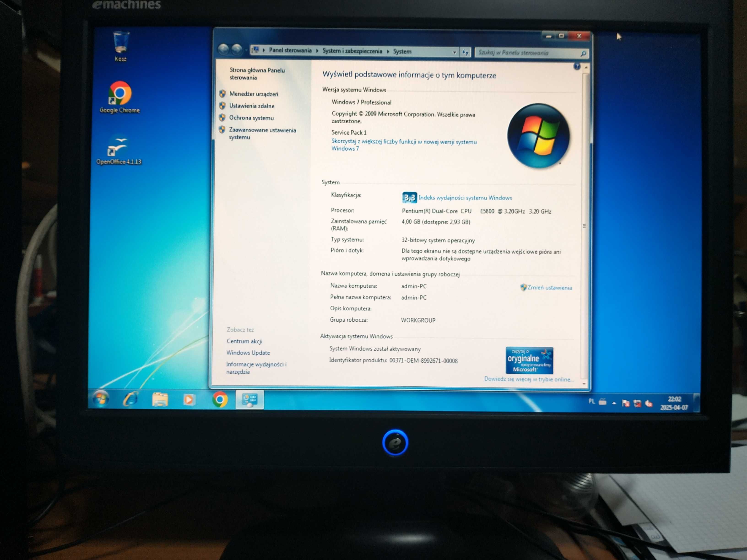Click the 3,3 performance index badge
The width and height of the screenshot is (747, 560).
[409, 197]
